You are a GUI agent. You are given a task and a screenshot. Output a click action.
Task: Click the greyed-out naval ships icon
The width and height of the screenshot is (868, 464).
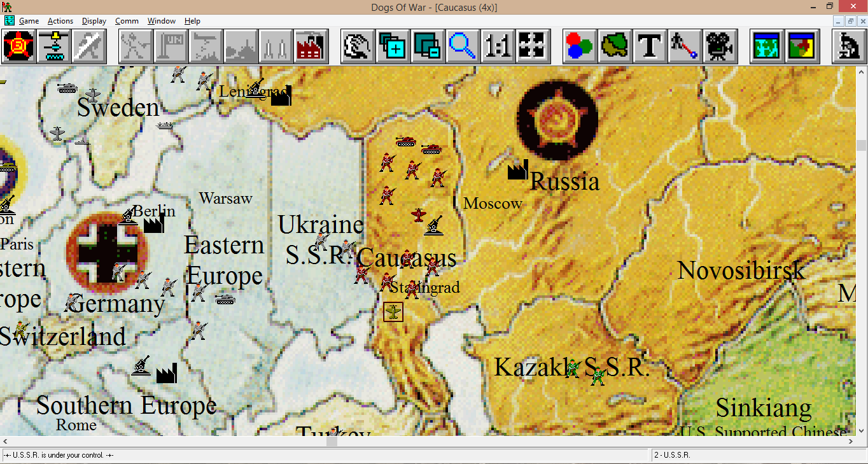241,46
